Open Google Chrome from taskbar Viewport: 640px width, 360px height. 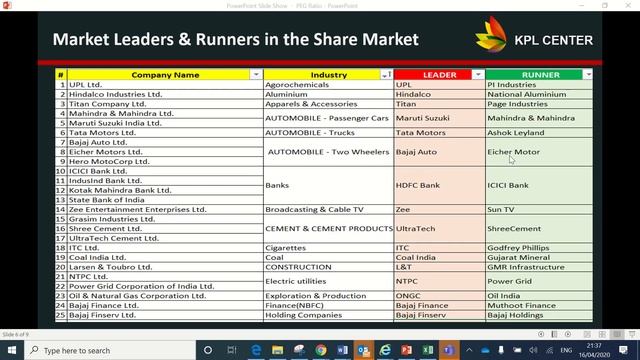321,350
